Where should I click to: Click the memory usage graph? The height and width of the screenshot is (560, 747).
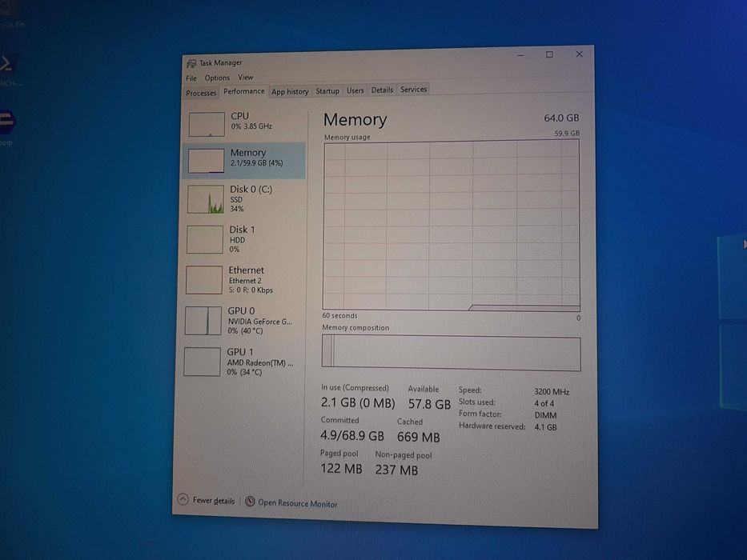click(x=451, y=225)
